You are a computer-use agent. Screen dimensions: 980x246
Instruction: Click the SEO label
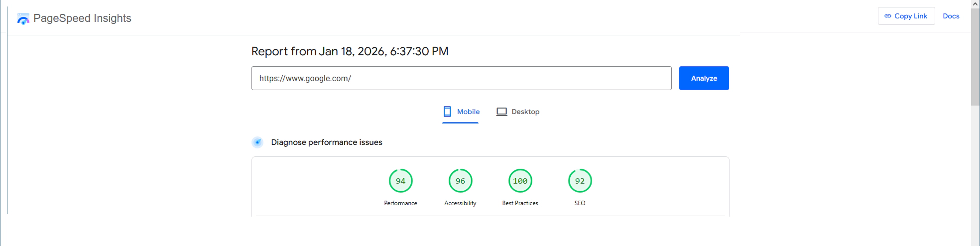580,203
